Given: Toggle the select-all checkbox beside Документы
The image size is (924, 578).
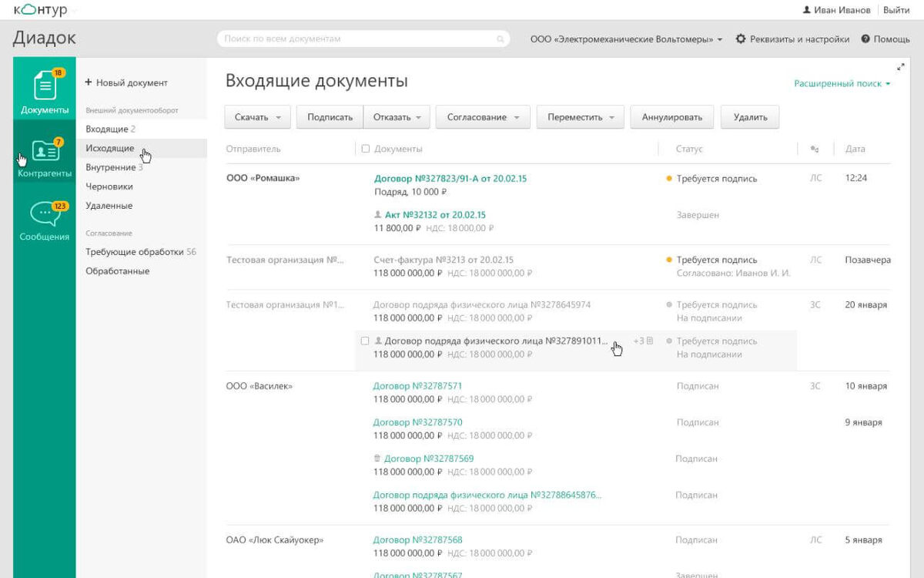Looking at the screenshot, I should 366,149.
